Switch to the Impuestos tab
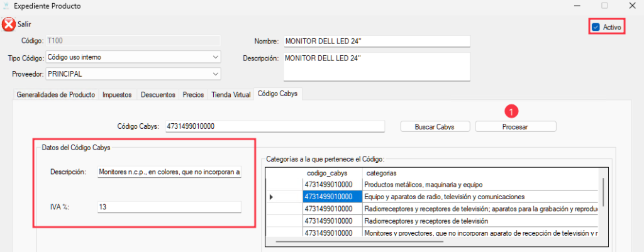The image size is (644, 252). 117,95
